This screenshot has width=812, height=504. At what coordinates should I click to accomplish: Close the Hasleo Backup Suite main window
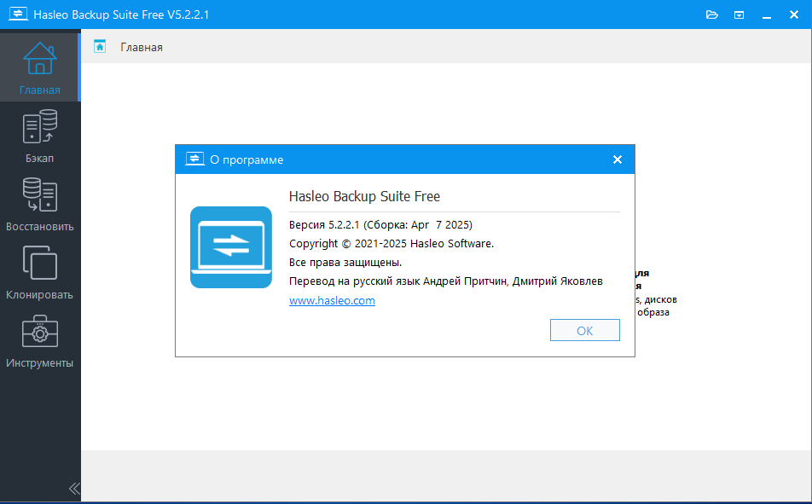click(794, 14)
